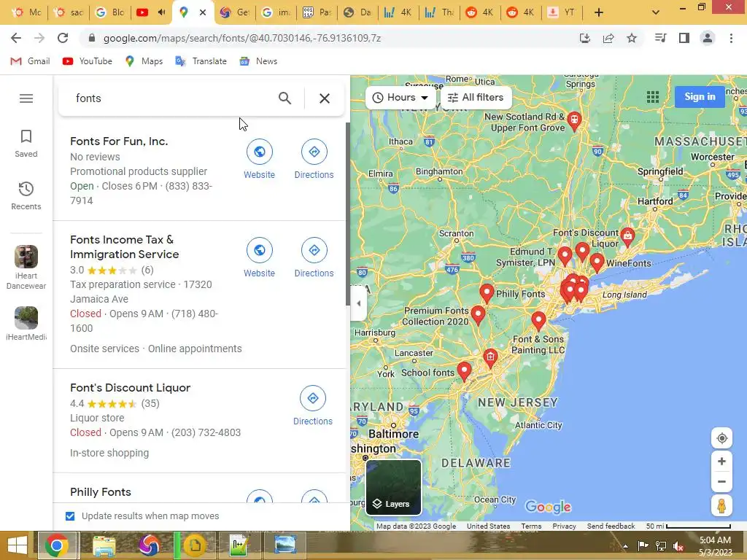
Task: Open Maps bookmark
Action: click(x=144, y=61)
